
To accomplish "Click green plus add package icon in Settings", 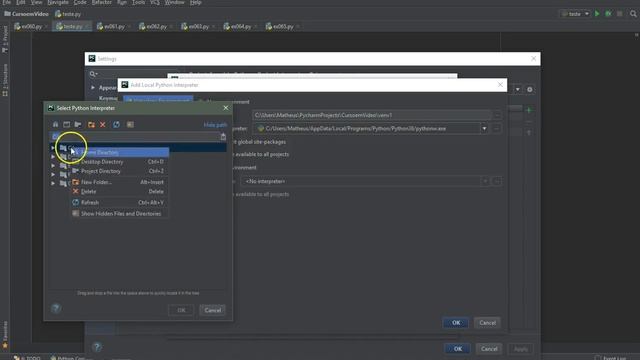I will (529, 110).
